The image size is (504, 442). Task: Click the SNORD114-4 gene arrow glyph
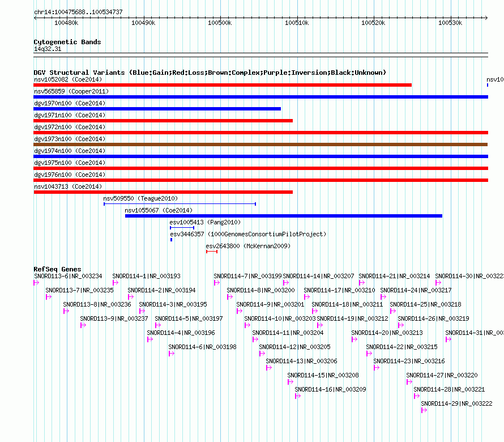(x=150, y=339)
